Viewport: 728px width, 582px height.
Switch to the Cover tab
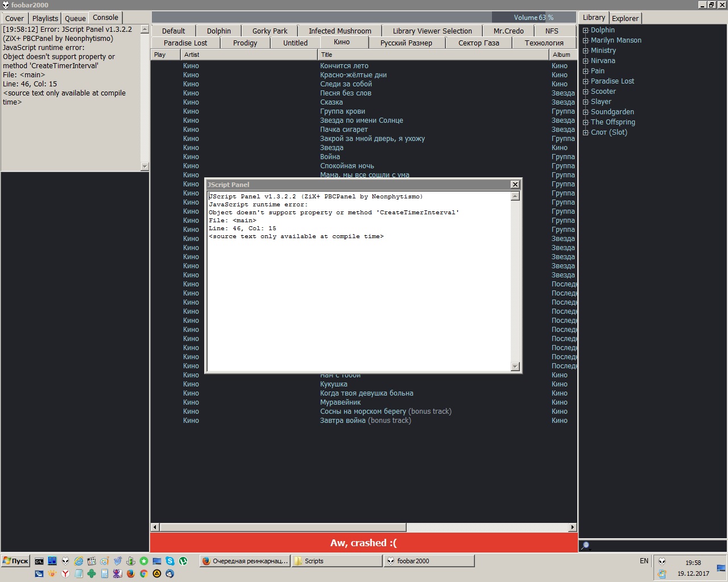point(15,18)
